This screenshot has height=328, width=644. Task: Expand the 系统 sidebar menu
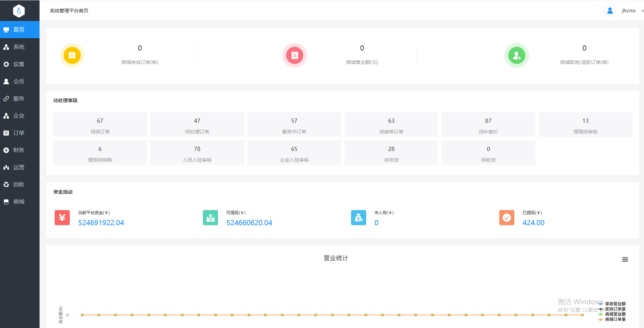point(19,47)
